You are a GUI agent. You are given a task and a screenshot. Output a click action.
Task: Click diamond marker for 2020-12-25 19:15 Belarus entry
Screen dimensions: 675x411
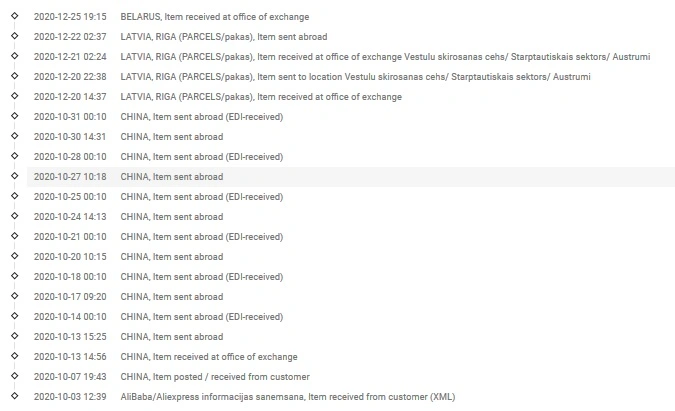[x=14, y=16]
